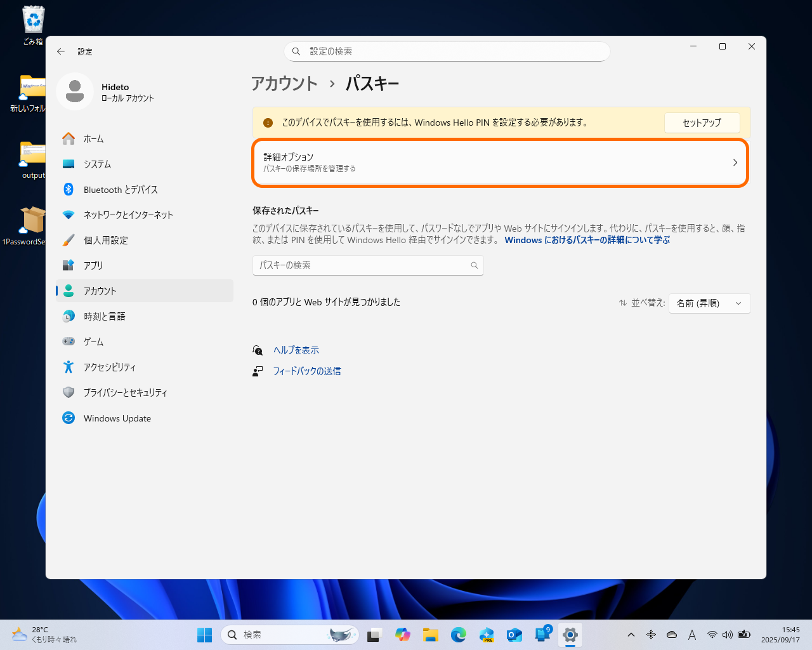Click the セットアップ button for Windows Hello PIN
The height and width of the screenshot is (650, 812).
702,123
